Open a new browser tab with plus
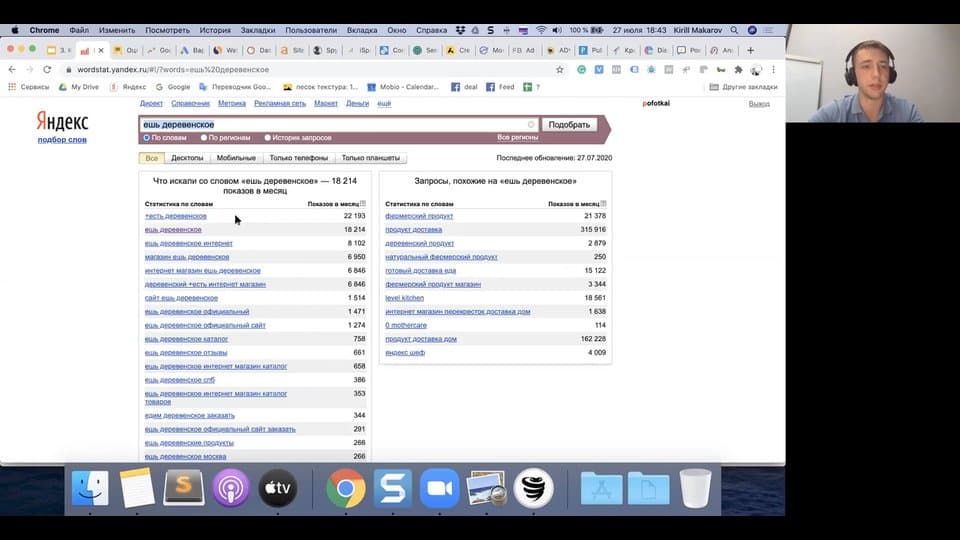 pos(751,50)
